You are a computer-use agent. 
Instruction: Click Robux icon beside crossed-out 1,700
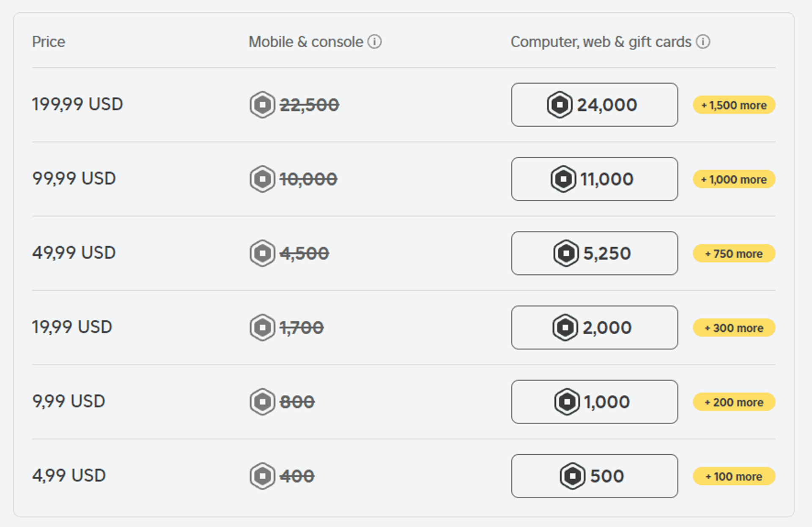coord(263,328)
